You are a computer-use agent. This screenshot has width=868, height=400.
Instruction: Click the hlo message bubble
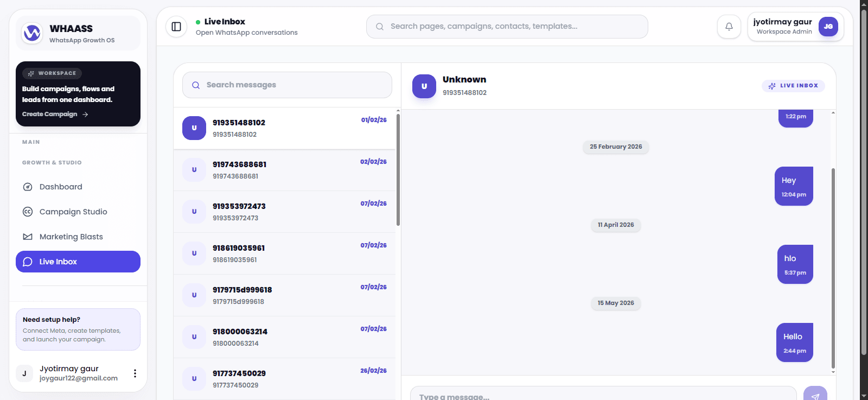click(795, 264)
